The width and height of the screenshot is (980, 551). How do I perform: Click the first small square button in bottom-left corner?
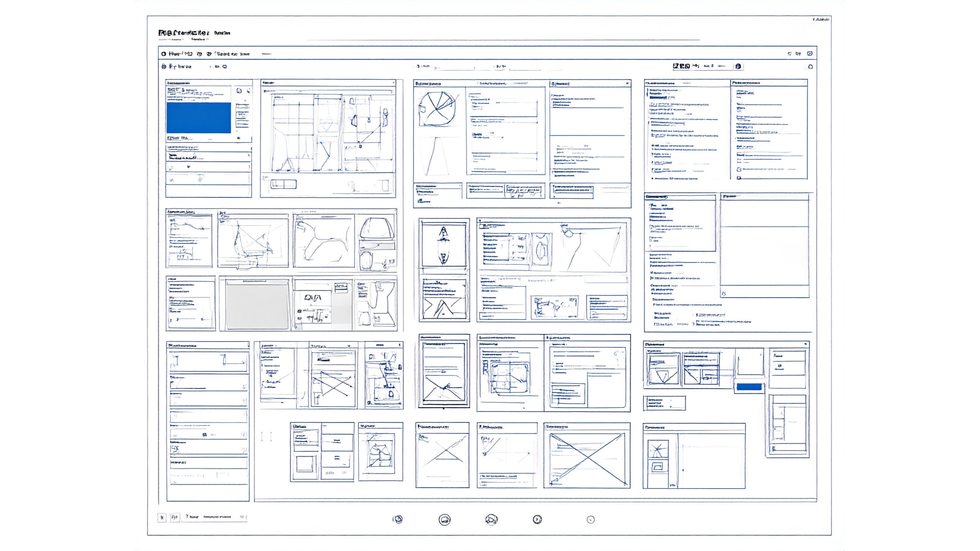162,517
